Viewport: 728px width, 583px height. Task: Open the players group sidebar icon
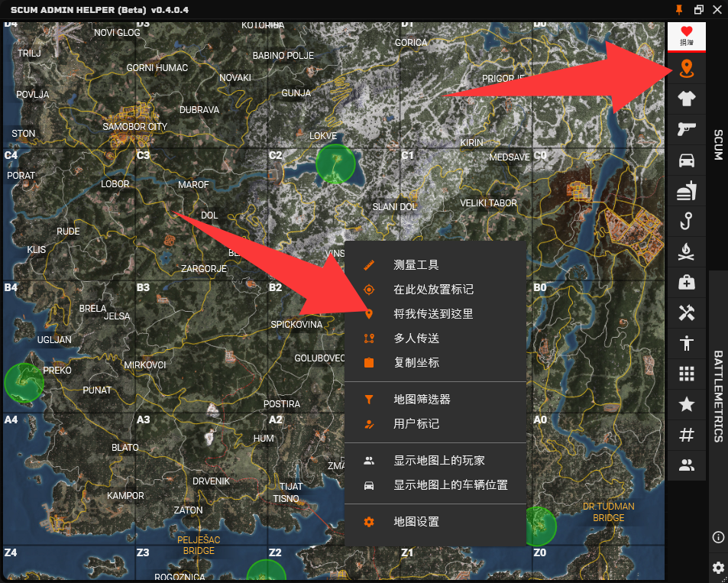(686, 465)
